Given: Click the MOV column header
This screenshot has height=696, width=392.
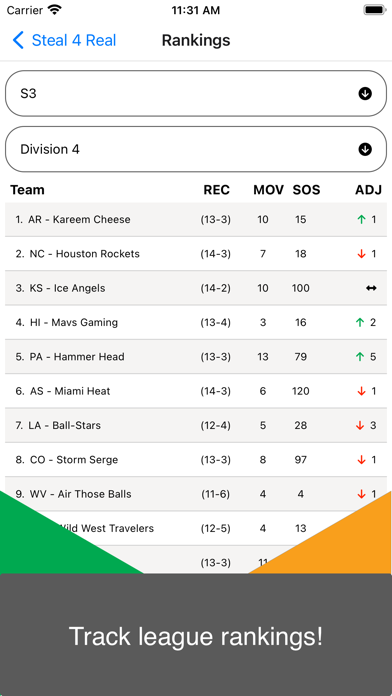Looking at the screenshot, I should [268, 190].
